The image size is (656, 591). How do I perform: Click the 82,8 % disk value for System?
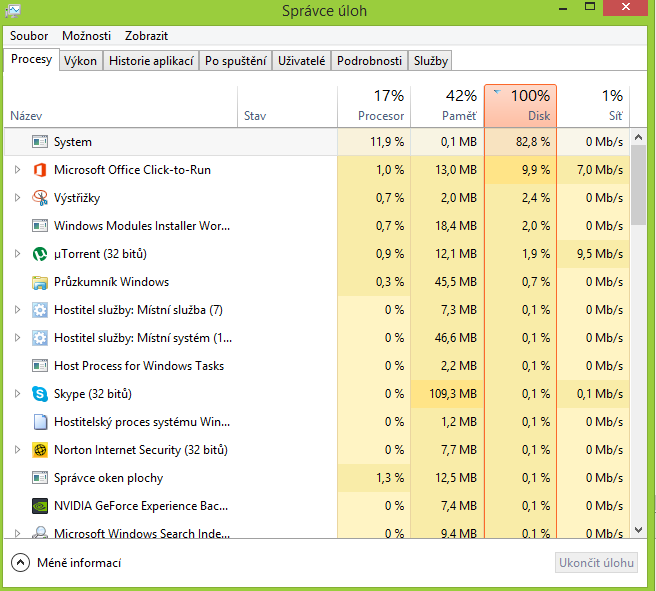[533, 142]
